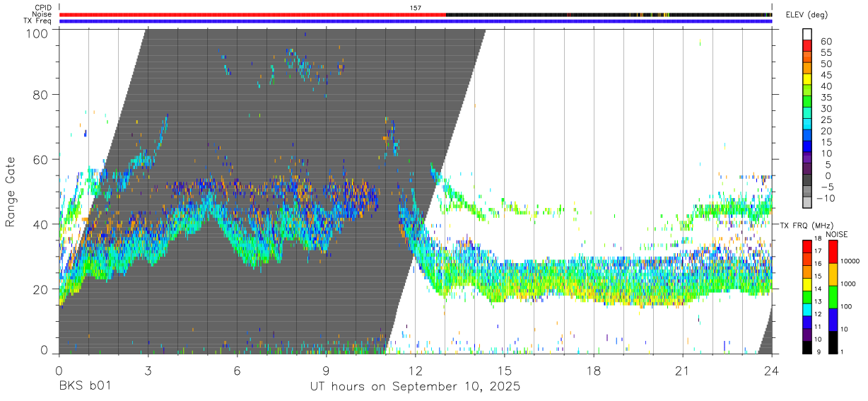Click the blue TX Freq bar
The width and height of the screenshot is (868, 401).
click(416, 21)
